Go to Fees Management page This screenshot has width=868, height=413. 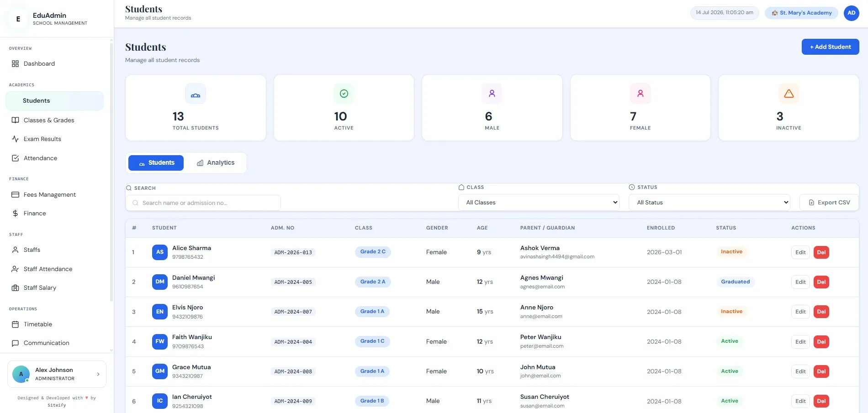click(x=54, y=194)
